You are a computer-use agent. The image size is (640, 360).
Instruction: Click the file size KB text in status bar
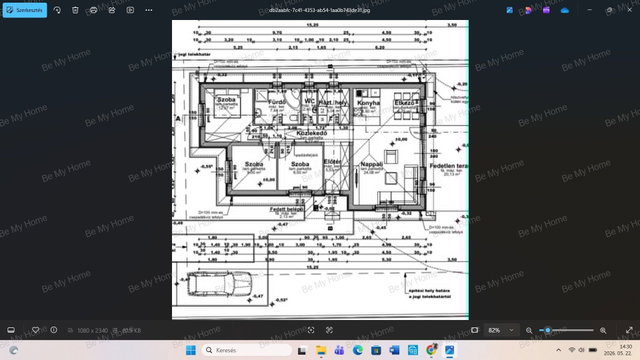[131, 330]
